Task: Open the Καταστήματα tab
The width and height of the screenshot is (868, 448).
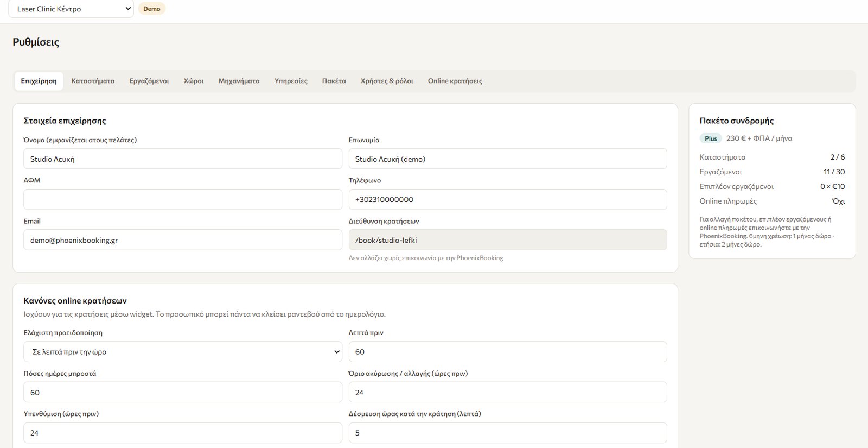Action: 93,81
